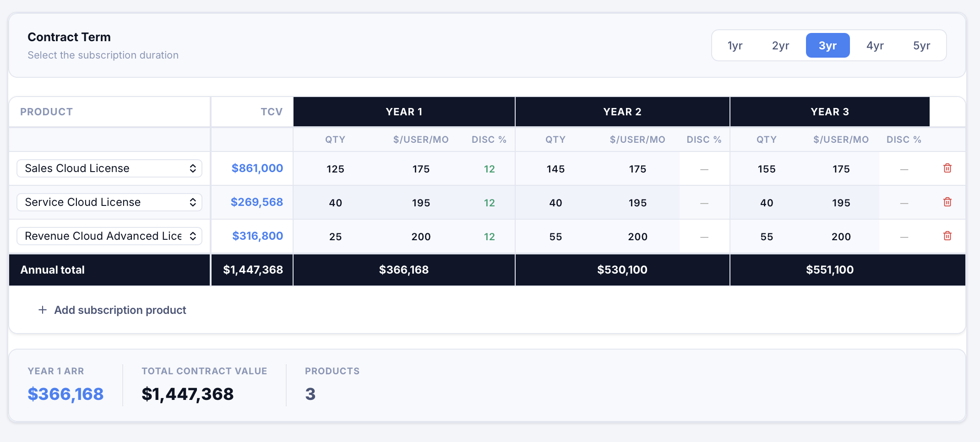Click the YEAR 1 column header
This screenshot has width=980, height=442.
404,112
